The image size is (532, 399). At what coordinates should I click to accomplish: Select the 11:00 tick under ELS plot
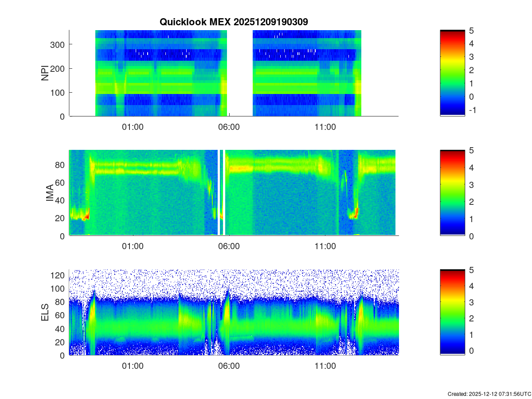coord(325,366)
